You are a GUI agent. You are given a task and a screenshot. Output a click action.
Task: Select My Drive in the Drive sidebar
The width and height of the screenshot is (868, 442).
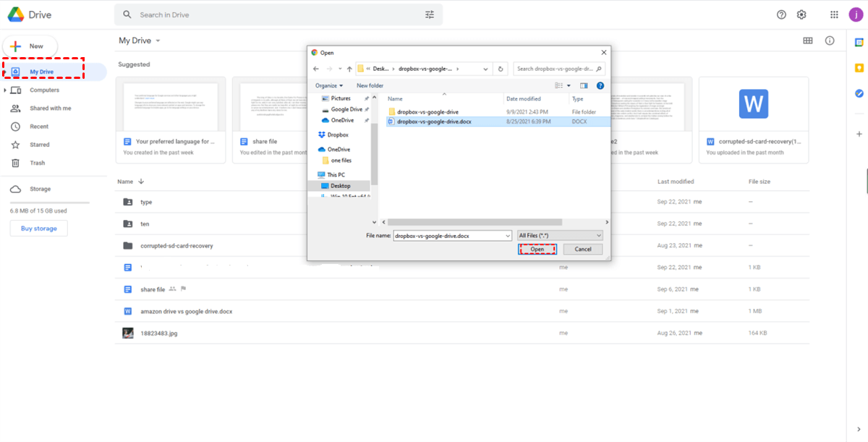click(x=55, y=72)
